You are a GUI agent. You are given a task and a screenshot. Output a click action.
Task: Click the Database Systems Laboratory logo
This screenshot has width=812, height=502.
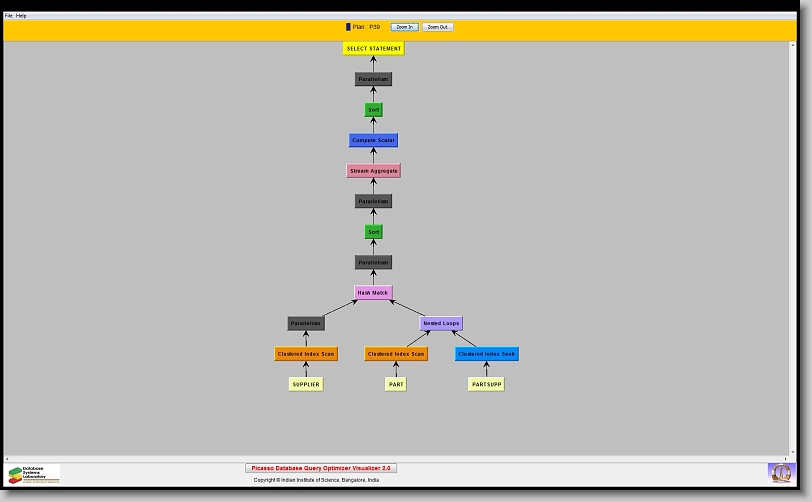click(x=34, y=474)
